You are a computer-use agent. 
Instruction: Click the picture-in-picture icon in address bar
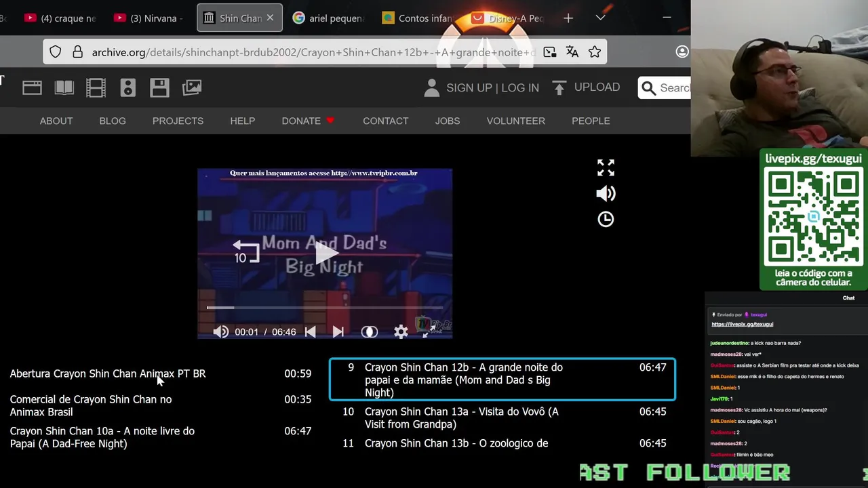tap(549, 52)
